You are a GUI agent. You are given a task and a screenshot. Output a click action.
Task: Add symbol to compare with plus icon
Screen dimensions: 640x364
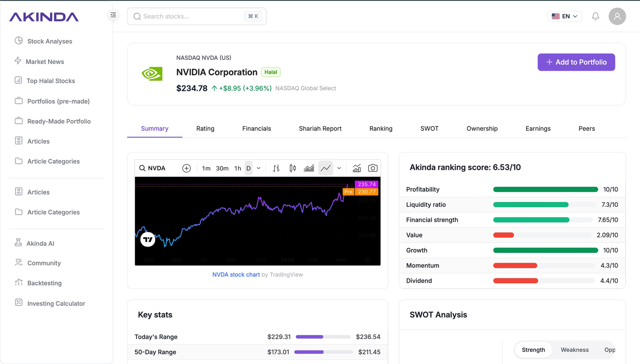(187, 168)
